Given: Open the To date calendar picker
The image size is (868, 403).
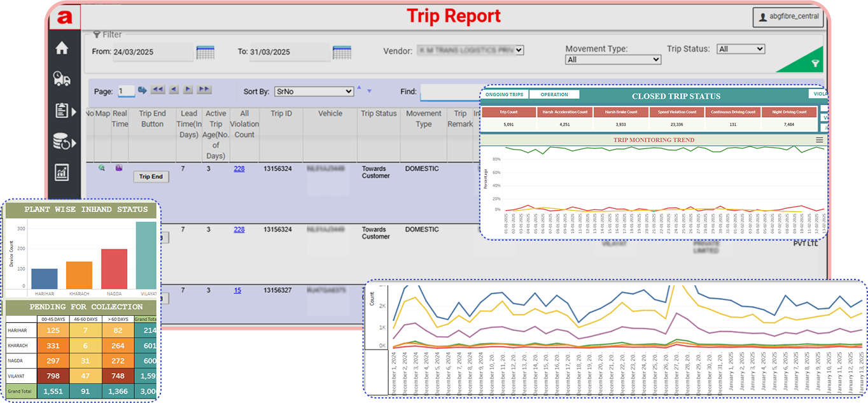Looking at the screenshot, I should click(x=342, y=52).
